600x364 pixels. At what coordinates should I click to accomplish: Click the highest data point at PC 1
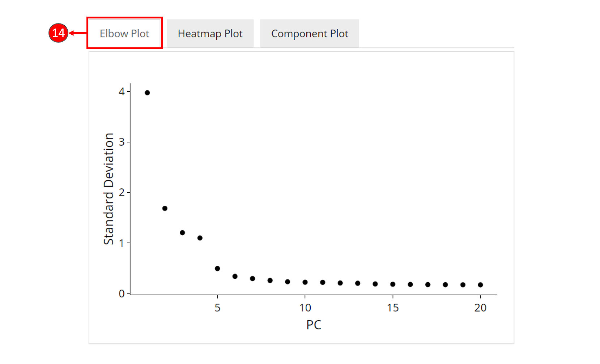pos(147,93)
